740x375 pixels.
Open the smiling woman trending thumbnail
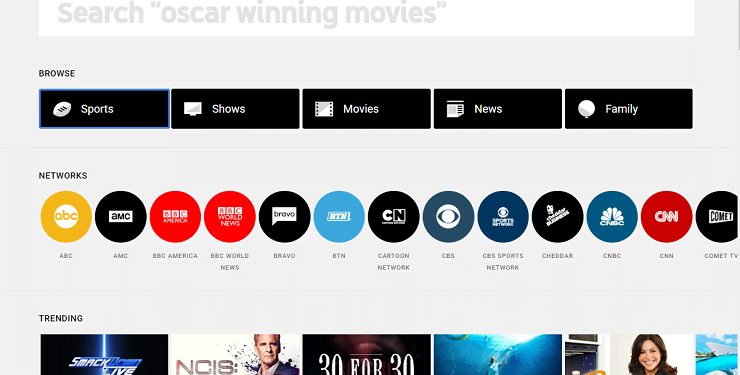click(x=629, y=355)
